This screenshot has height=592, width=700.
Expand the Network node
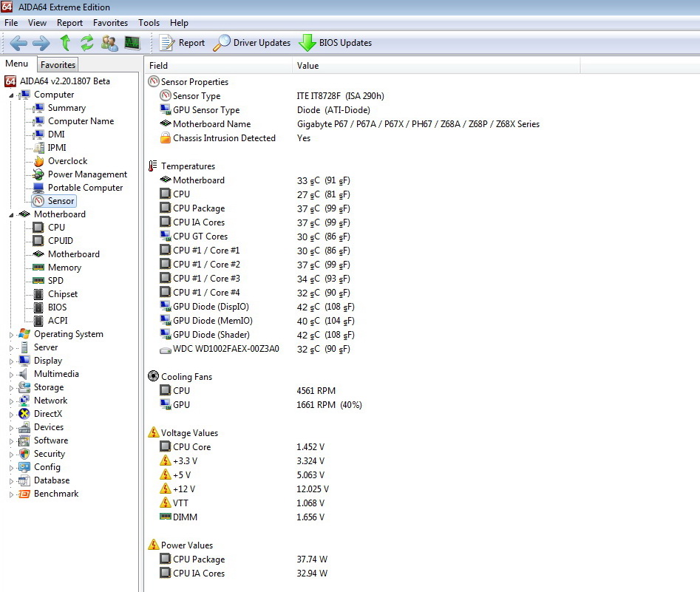point(11,401)
